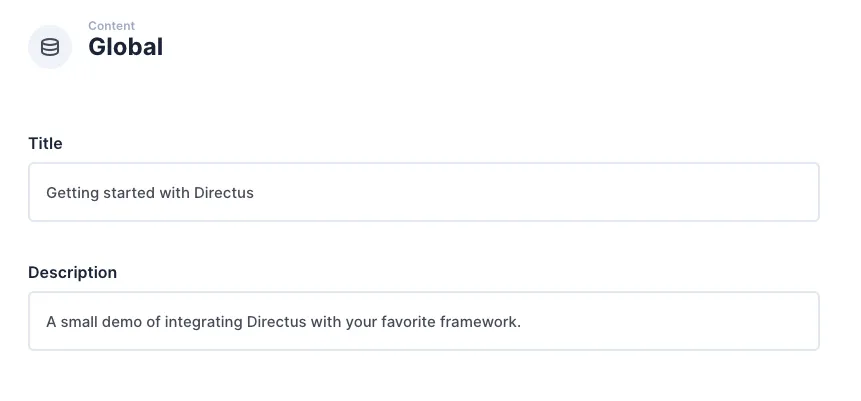Focus the Description input field
This screenshot has width=861, height=401.
tap(423, 321)
